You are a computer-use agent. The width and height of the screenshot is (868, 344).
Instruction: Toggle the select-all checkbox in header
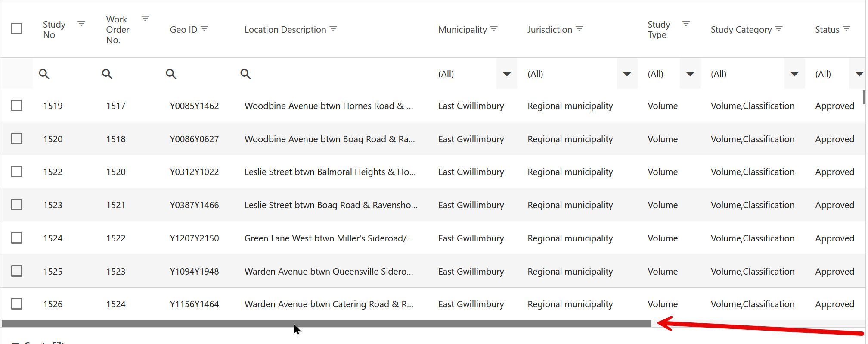tap(17, 29)
